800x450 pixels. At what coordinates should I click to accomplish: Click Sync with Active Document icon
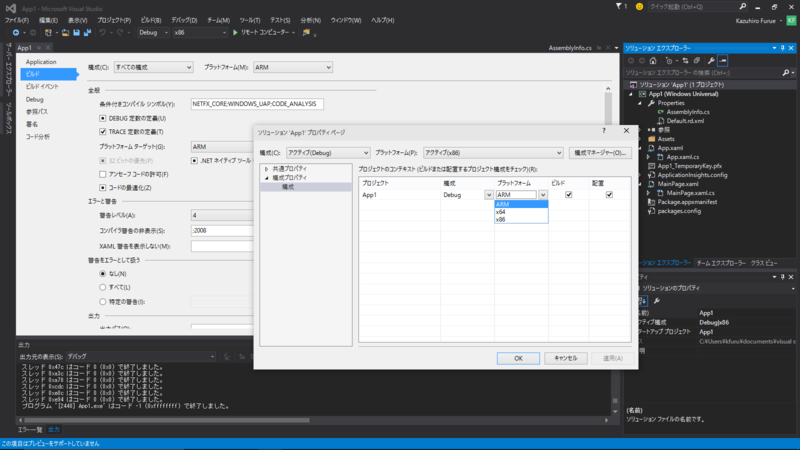coord(685,61)
